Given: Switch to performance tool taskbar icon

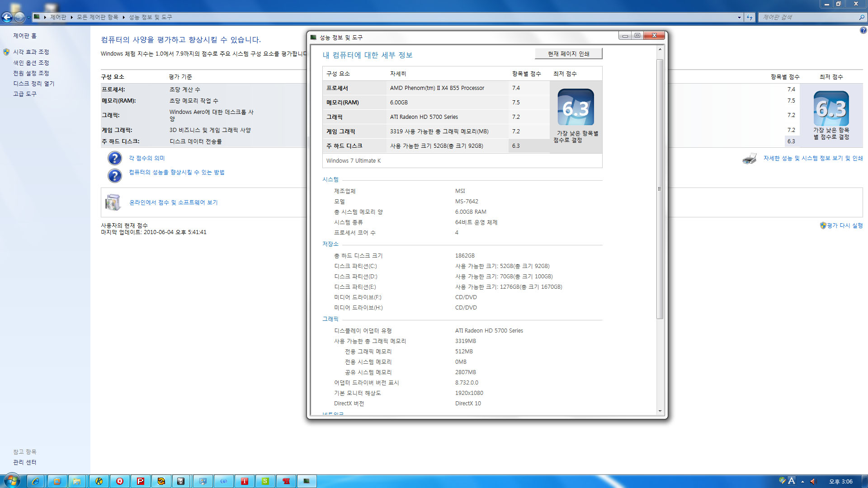Looking at the screenshot, I should coord(307,481).
